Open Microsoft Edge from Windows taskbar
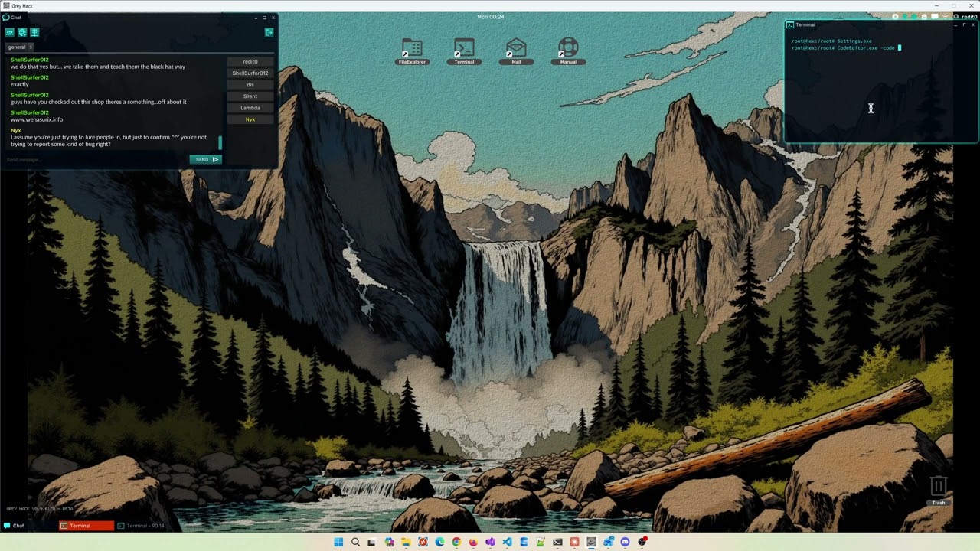Viewport: 980px width, 551px height. tap(439, 542)
